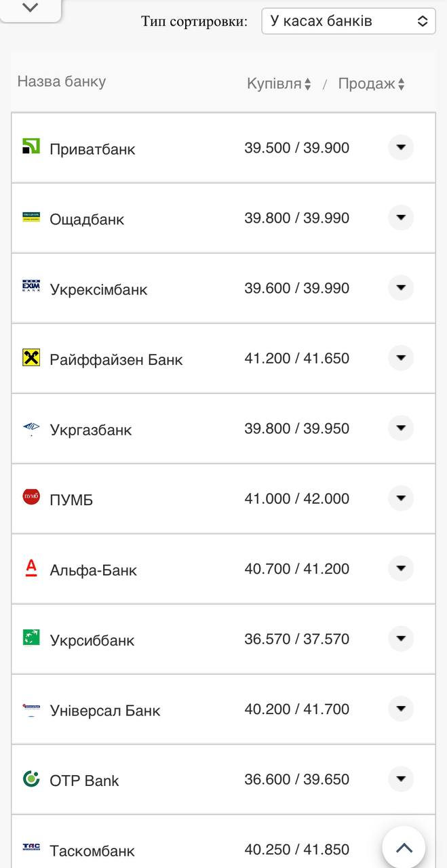The image size is (447, 868).
Task: Click the Райффайзен Банк yellow logo
Action: 31,357
